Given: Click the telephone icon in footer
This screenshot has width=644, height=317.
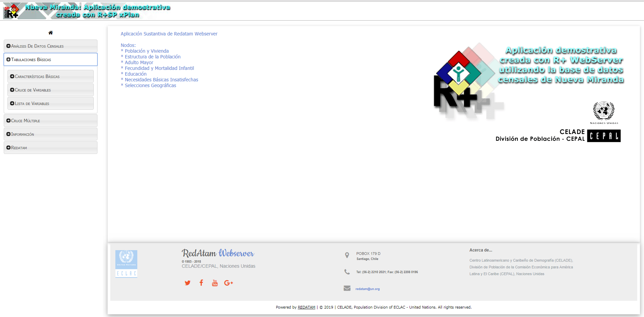Looking at the screenshot, I should 347,272.
